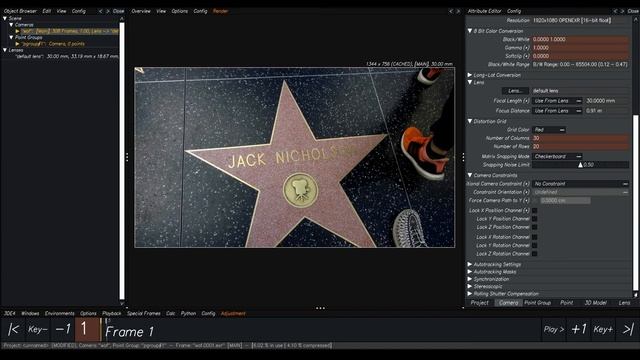The image size is (640, 360).
Task: Go to next keyframe with Key+
Action: point(603,329)
